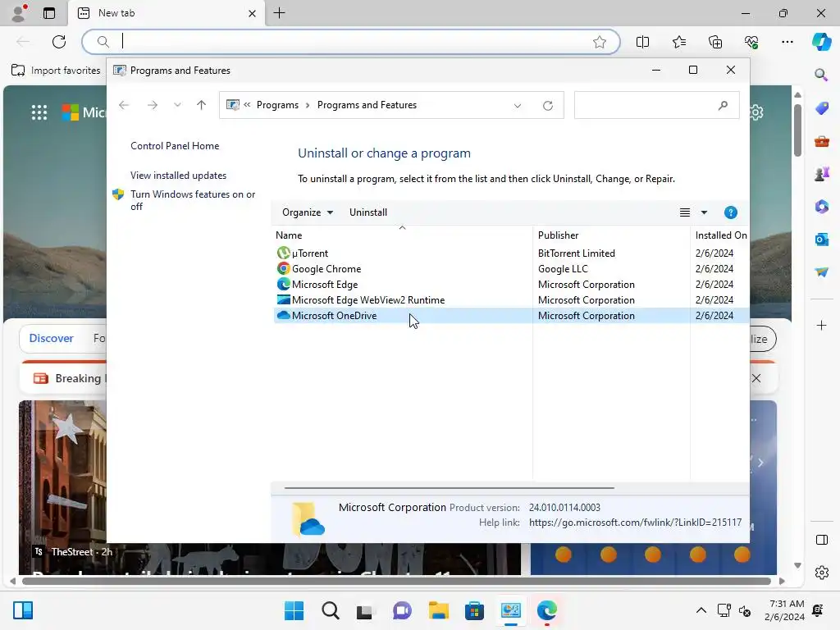The image size is (840, 630).
Task: Open Edge tab actions menu icon
Action: pos(49,13)
